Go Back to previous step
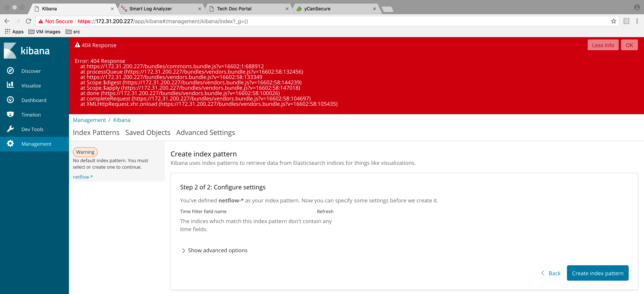 tap(551, 273)
